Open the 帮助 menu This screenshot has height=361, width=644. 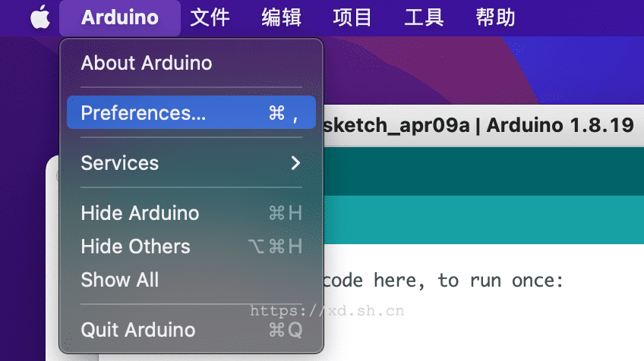[495, 17]
